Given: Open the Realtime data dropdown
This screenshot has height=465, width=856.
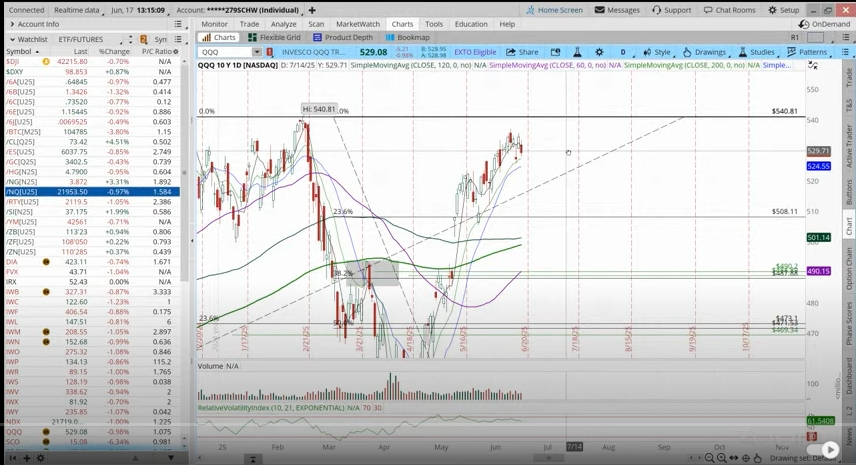Looking at the screenshot, I should pos(76,10).
